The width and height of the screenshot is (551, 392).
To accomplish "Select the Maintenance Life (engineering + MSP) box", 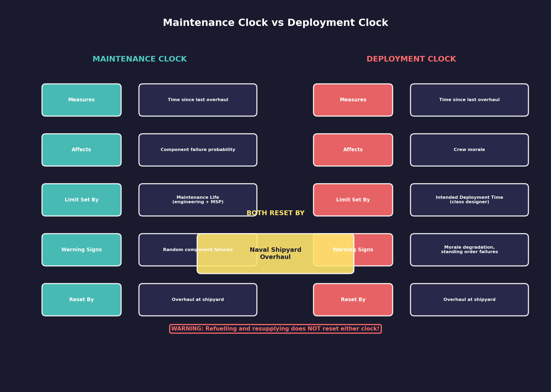I will pyautogui.click(x=198, y=200).
